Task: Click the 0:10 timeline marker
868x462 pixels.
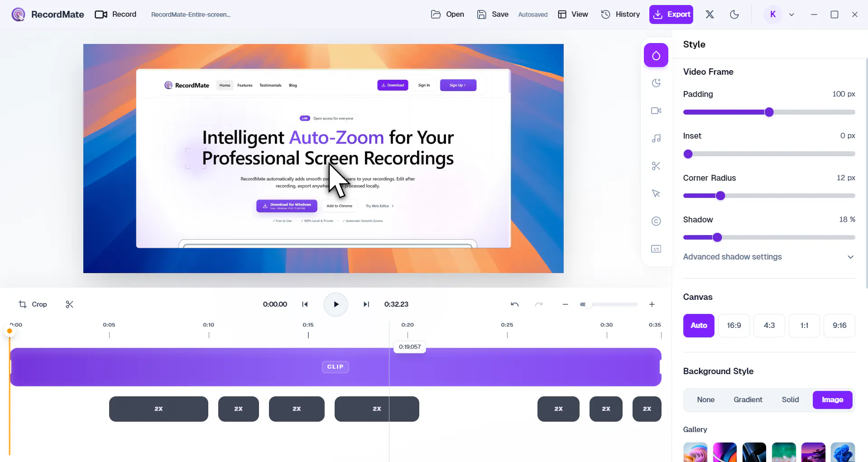Action: [208, 325]
